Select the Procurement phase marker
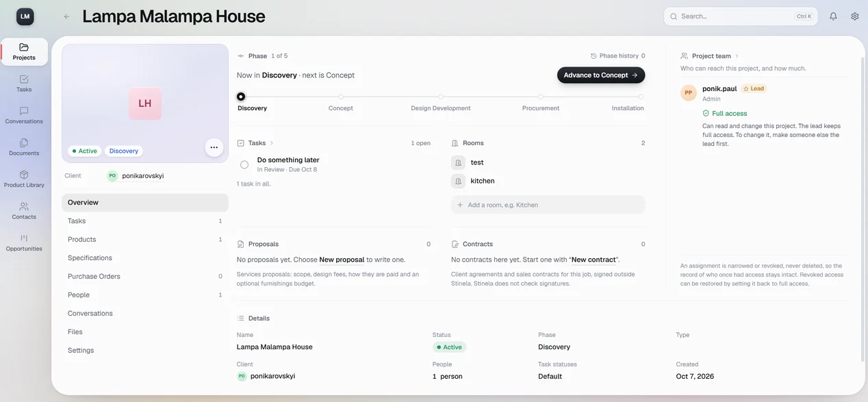Image resolution: width=868 pixels, height=402 pixels. (541, 97)
